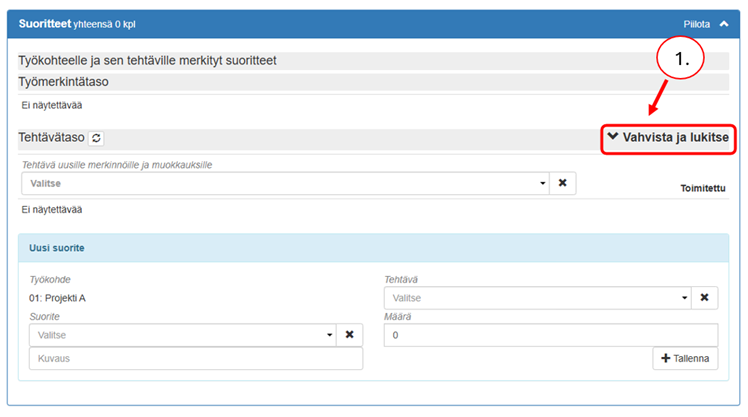Expand Vahvista ja lukitse
The image size is (748, 417).
(668, 139)
